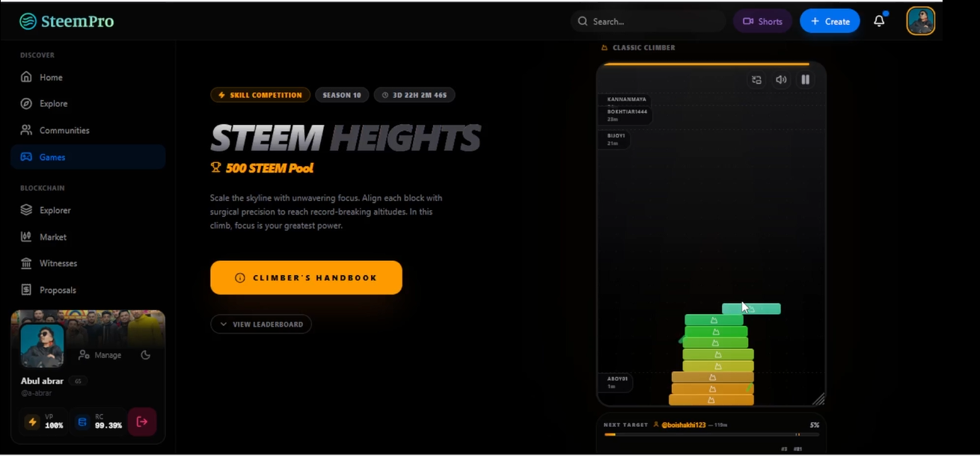Open Explore from the Discover section

tap(88, 104)
